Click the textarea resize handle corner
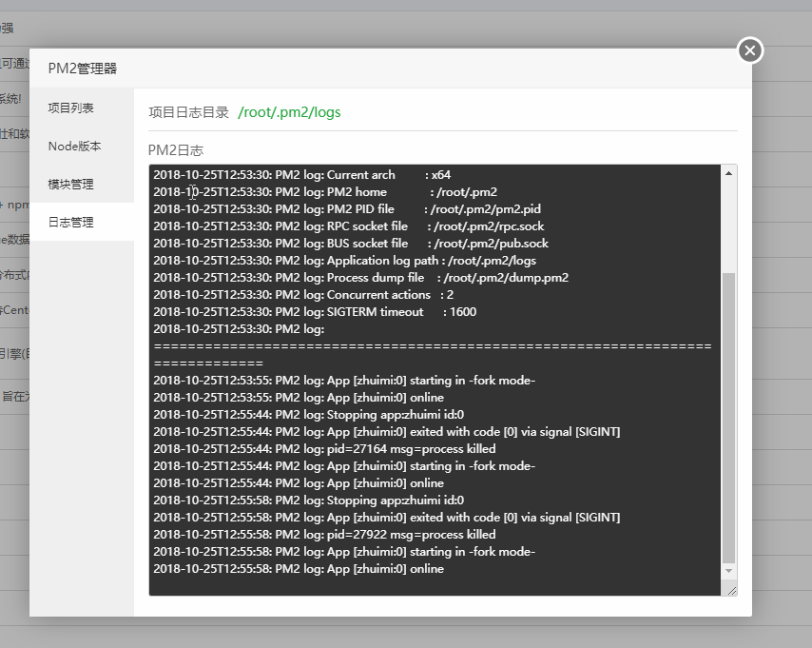 pos(732,591)
